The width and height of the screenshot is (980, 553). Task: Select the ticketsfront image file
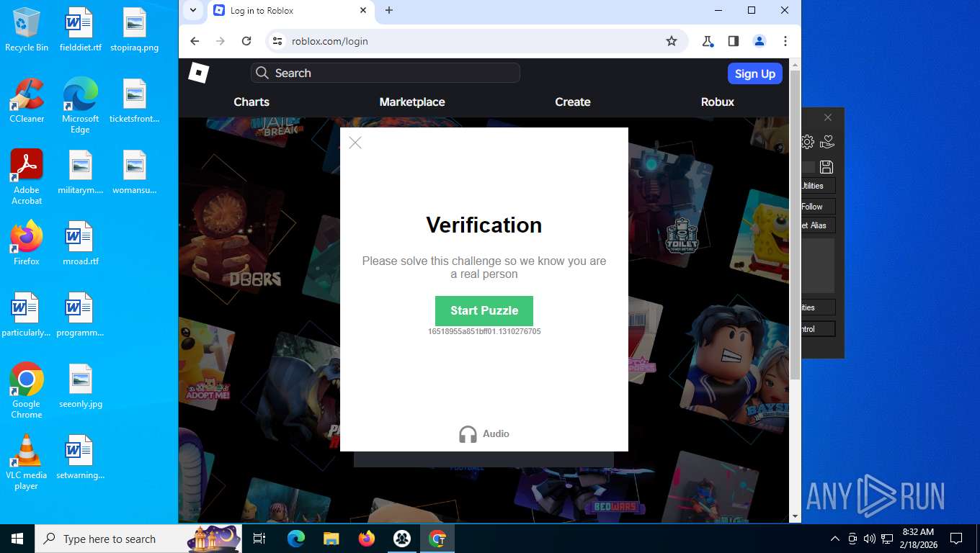click(x=135, y=101)
